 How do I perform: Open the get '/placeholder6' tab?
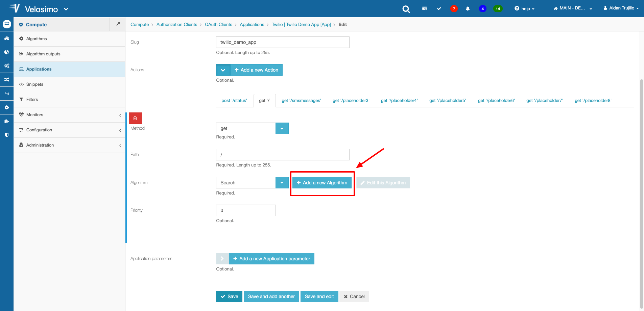click(x=496, y=101)
